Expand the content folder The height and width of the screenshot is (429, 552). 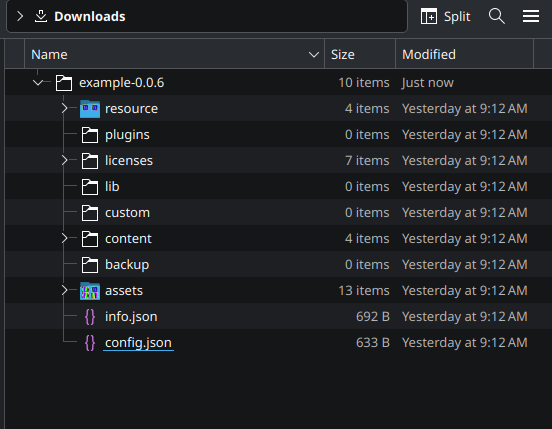tap(64, 239)
